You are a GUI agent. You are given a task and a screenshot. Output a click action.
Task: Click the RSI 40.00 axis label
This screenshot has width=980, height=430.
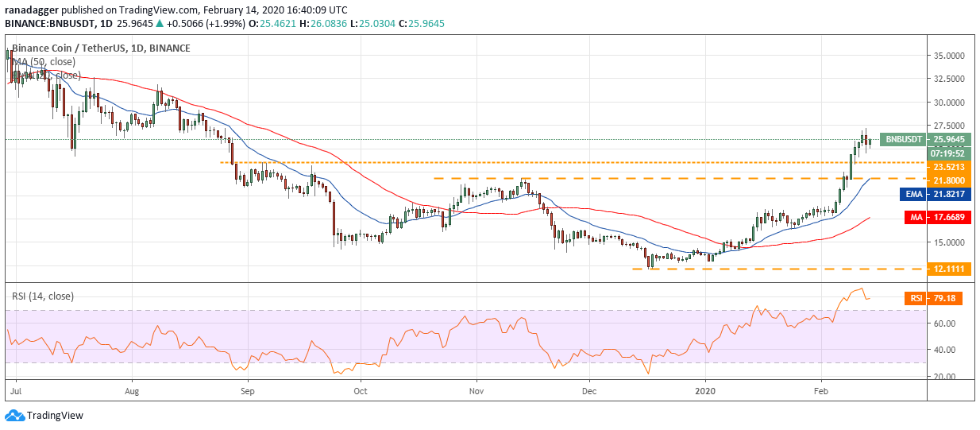click(944, 350)
